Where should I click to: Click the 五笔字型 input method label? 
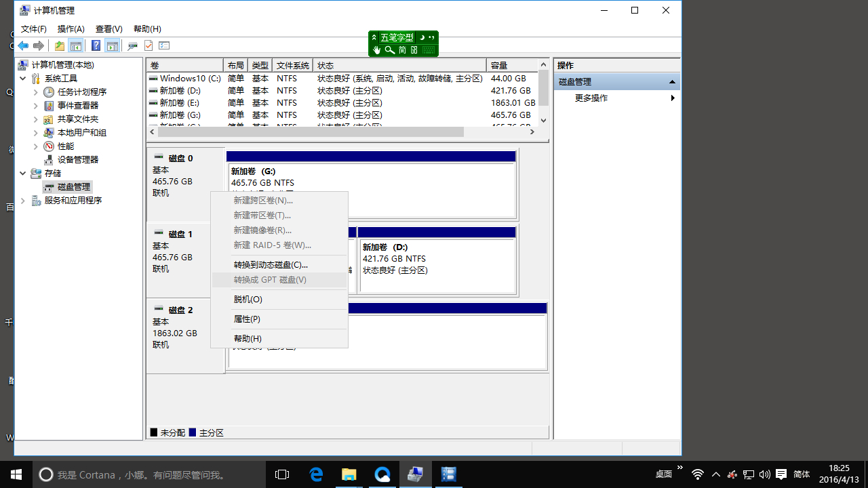(397, 38)
